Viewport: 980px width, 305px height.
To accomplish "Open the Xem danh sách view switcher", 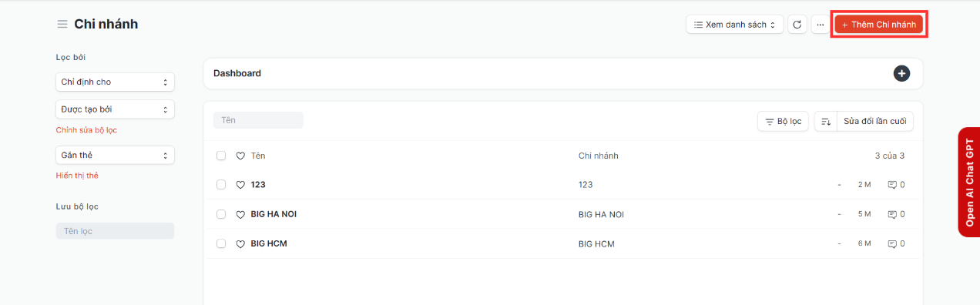I will tap(734, 25).
